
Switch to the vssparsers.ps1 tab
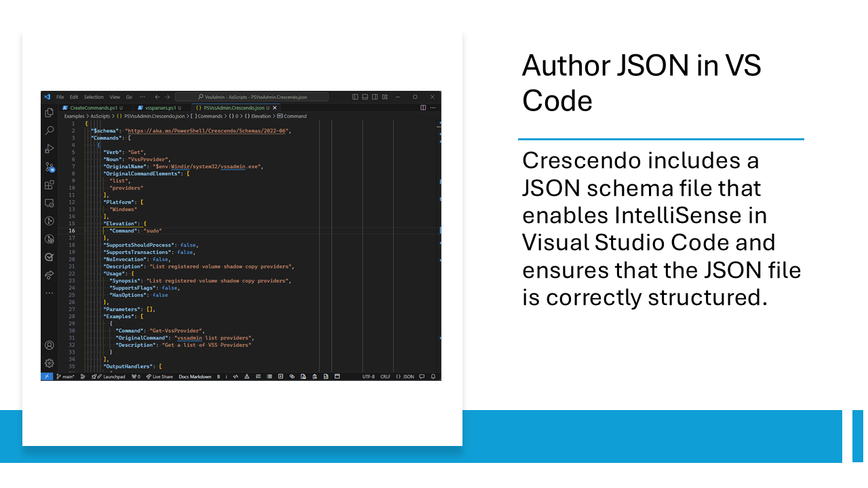coord(160,108)
